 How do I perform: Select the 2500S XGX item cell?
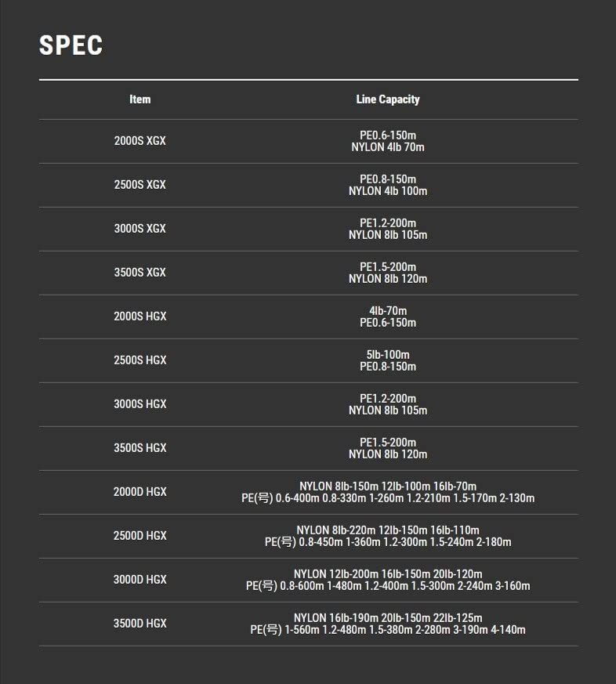click(140, 185)
